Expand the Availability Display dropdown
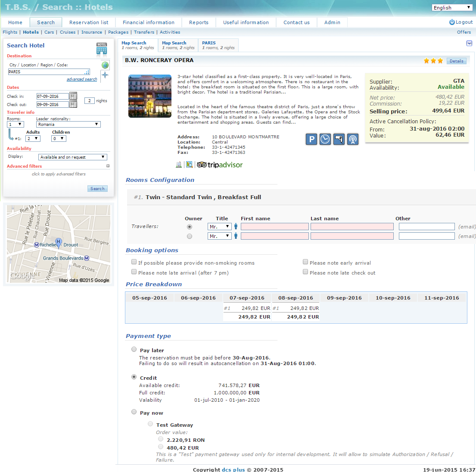The image size is (476, 472). click(x=72, y=157)
